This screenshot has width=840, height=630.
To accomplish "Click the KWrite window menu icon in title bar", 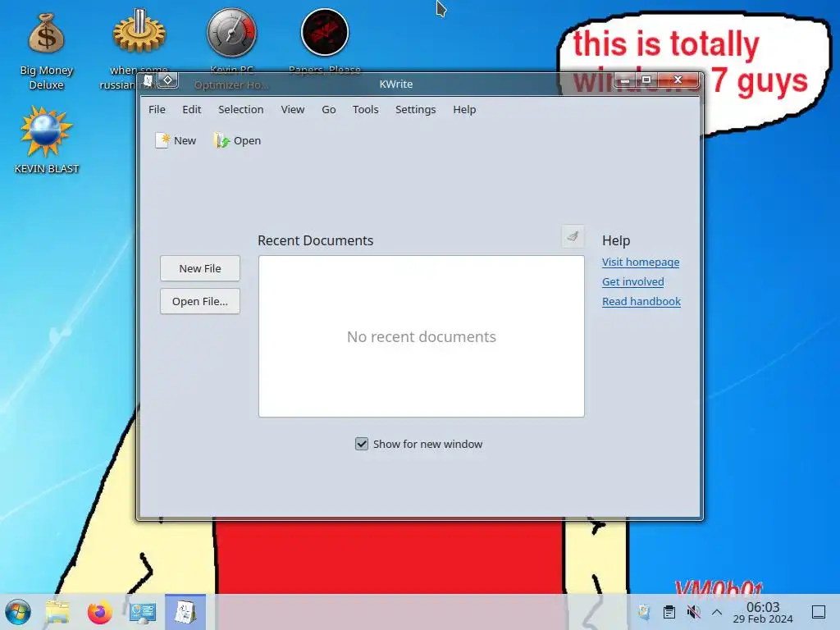I will pyautogui.click(x=148, y=80).
